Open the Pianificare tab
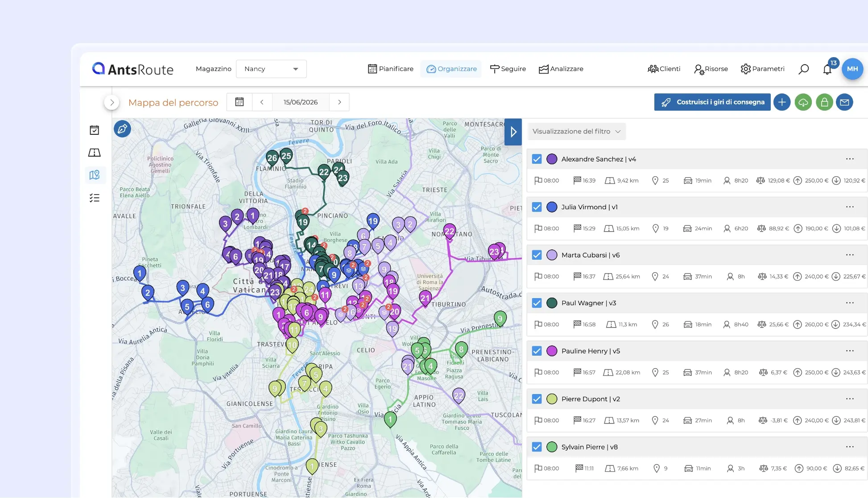The height and width of the screenshot is (498, 868). pos(391,69)
